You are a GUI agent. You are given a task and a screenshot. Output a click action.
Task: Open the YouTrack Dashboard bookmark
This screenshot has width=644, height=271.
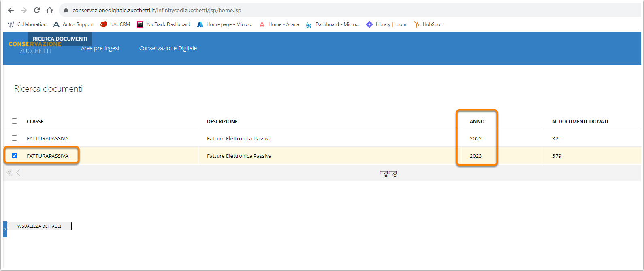pyautogui.click(x=164, y=24)
